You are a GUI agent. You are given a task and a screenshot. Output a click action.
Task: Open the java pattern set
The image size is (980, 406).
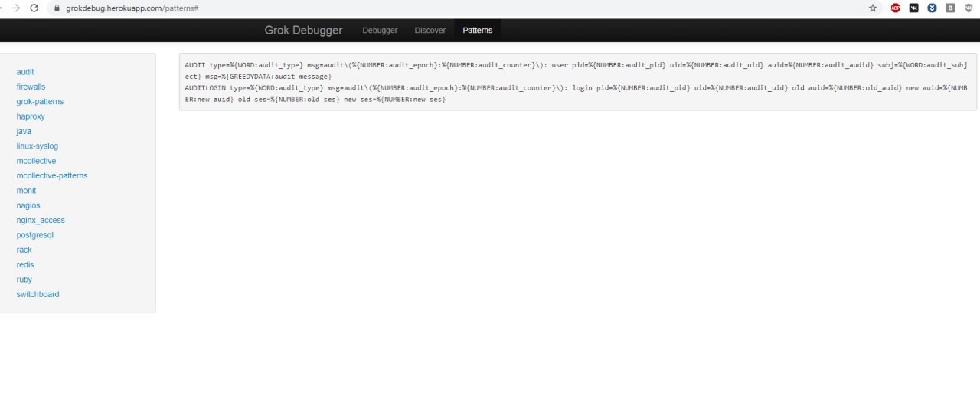(x=24, y=131)
